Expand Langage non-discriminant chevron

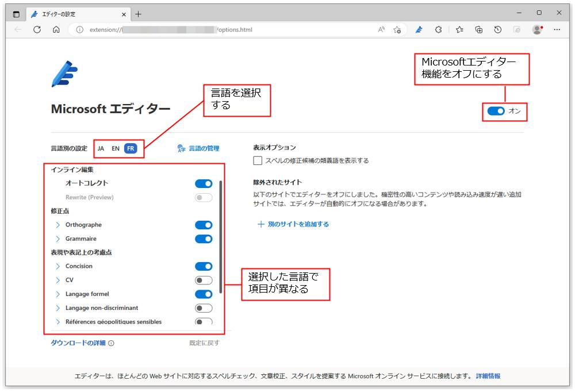point(57,308)
